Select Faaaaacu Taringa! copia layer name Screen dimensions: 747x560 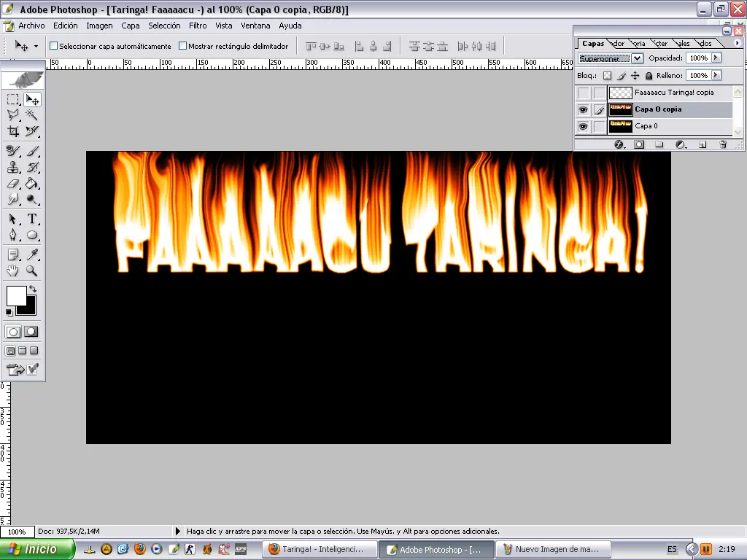click(674, 93)
